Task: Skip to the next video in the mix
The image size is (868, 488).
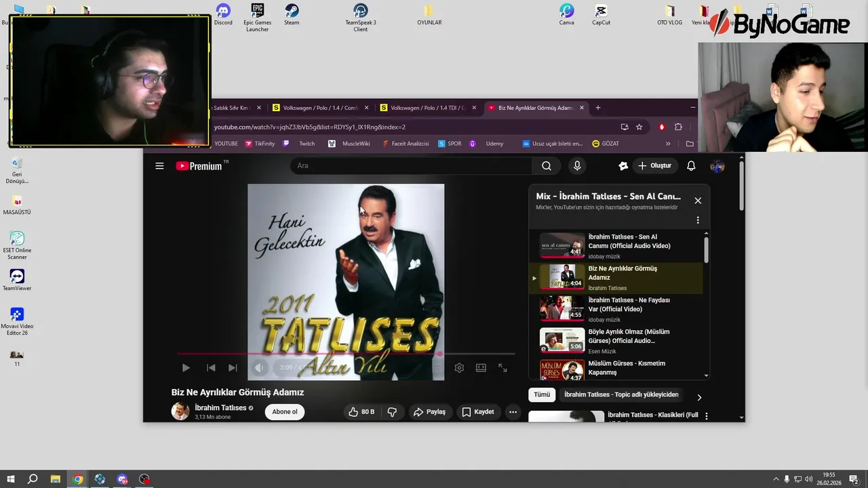Action: click(233, 367)
